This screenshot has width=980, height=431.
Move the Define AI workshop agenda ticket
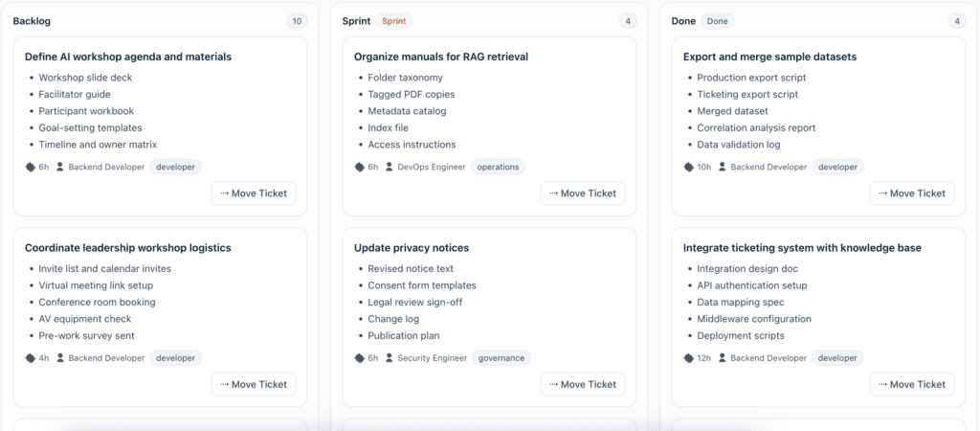pos(254,193)
